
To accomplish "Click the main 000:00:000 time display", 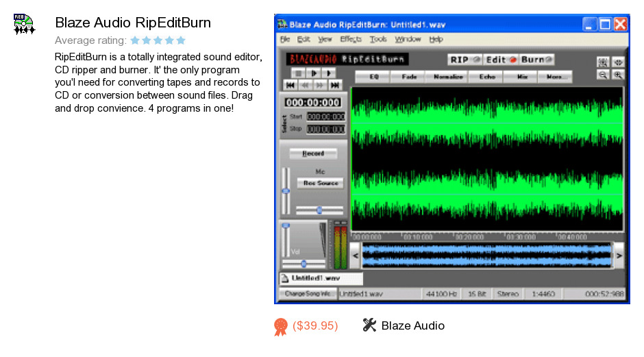I will [313, 103].
